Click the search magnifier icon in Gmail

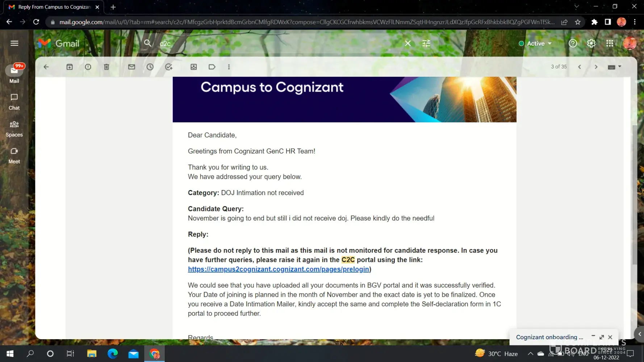point(147,43)
